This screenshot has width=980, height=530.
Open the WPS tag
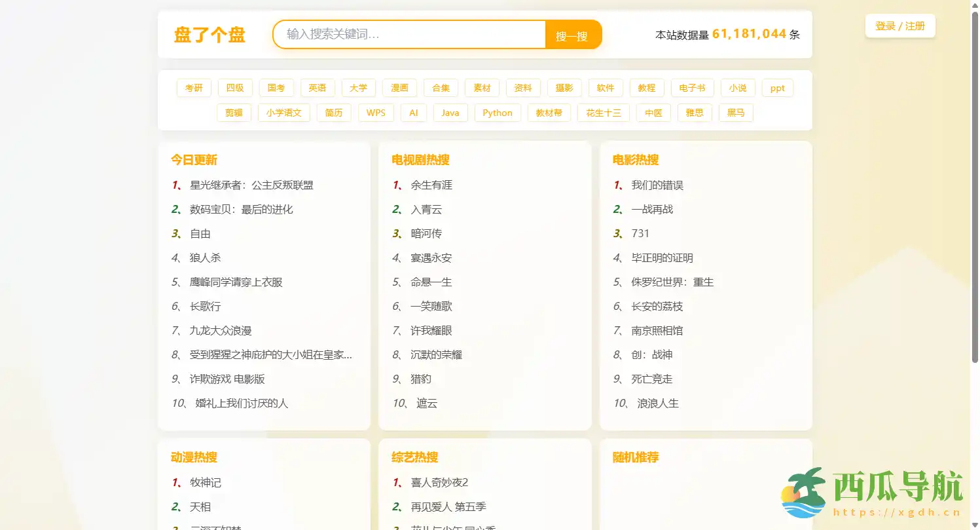pyautogui.click(x=376, y=113)
